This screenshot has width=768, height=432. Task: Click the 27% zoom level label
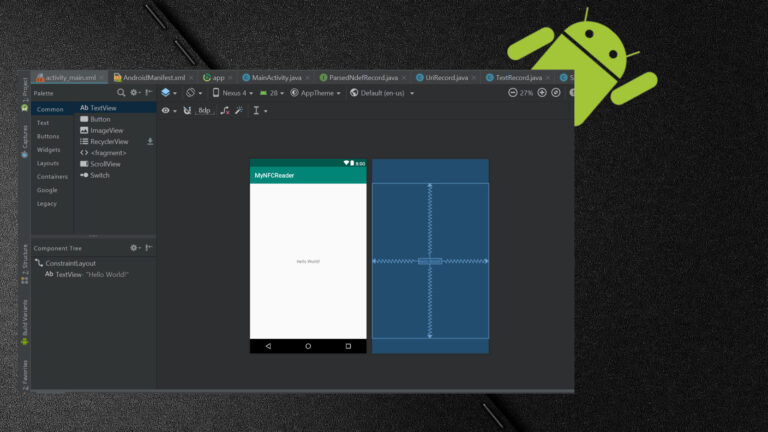click(527, 93)
